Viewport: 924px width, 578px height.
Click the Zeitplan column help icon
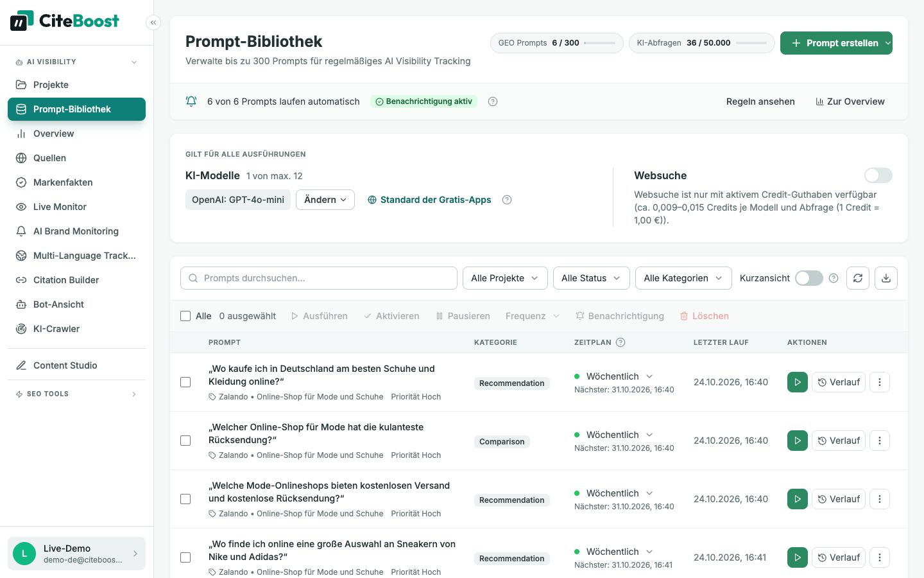(x=620, y=342)
